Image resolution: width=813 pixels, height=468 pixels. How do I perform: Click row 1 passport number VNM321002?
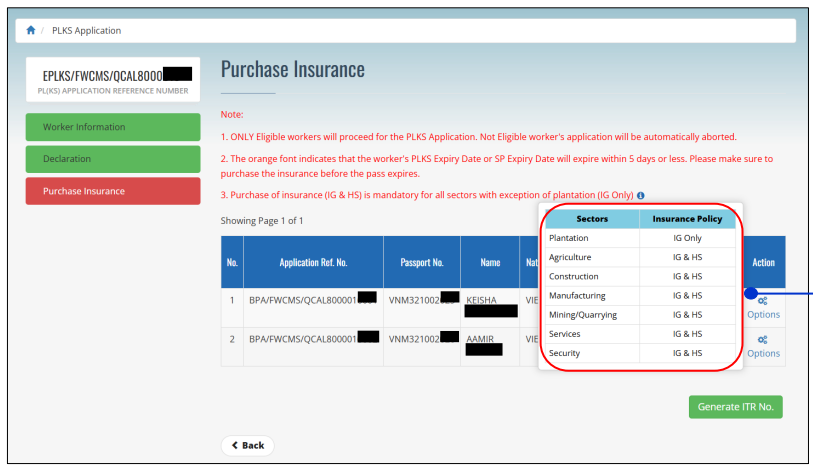[x=423, y=300]
